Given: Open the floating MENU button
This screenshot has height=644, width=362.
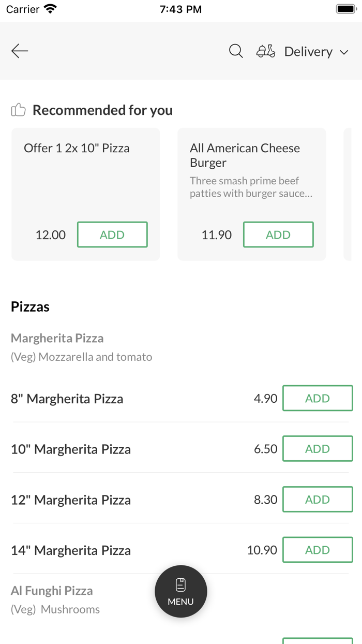Looking at the screenshot, I should pyautogui.click(x=180, y=591).
